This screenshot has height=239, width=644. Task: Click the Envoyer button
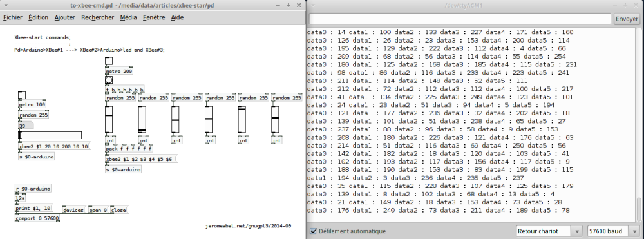[x=627, y=19]
